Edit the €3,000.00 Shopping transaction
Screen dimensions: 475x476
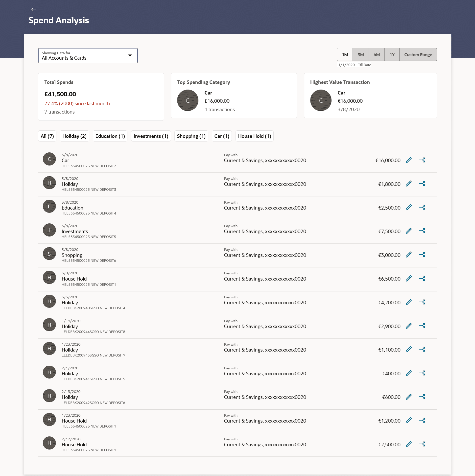(x=409, y=255)
